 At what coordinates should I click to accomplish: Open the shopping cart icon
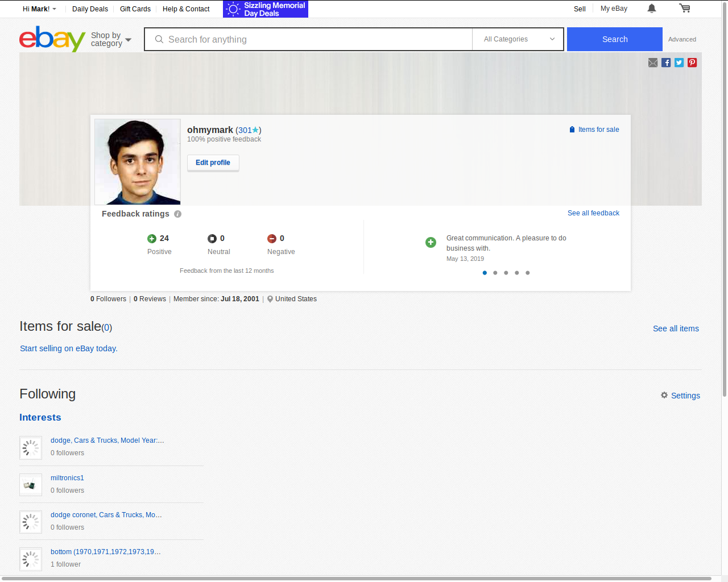tap(685, 9)
